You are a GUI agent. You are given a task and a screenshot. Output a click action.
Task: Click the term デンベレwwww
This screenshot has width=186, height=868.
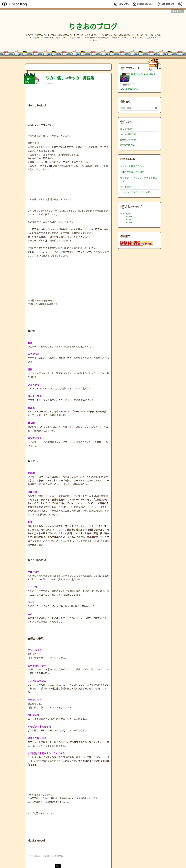[x=37, y=681]
